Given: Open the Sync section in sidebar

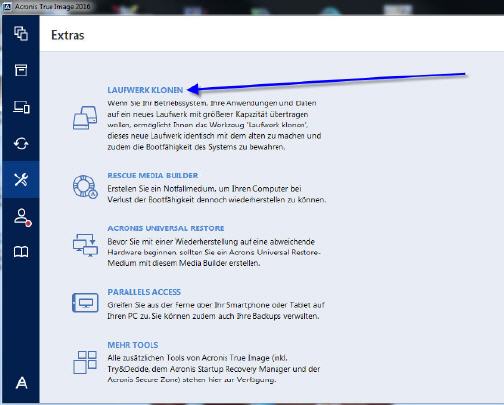Looking at the screenshot, I should (x=21, y=144).
